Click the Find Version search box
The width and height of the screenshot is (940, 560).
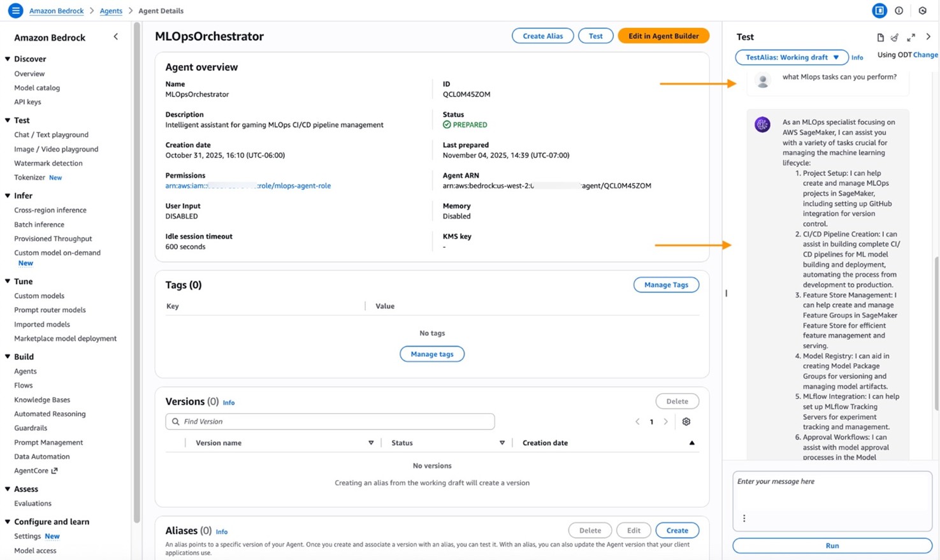[x=329, y=421]
